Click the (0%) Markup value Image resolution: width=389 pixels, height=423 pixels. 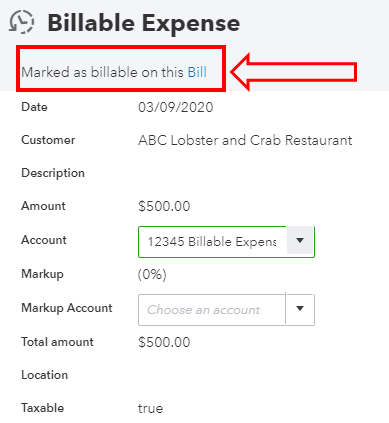pyautogui.click(x=152, y=274)
